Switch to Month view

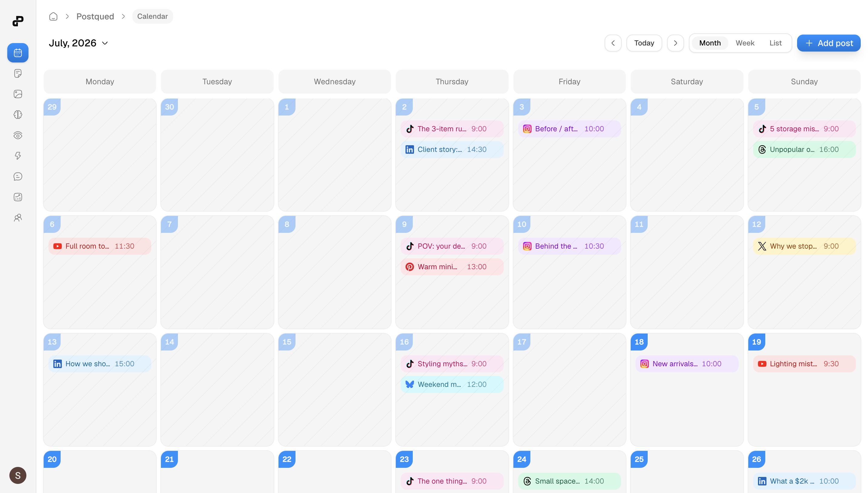tap(709, 43)
